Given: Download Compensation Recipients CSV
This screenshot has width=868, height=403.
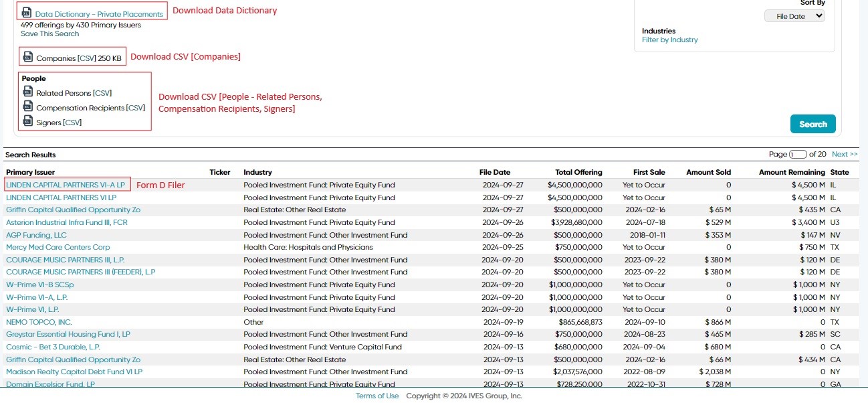Looking at the screenshot, I should 135,108.
